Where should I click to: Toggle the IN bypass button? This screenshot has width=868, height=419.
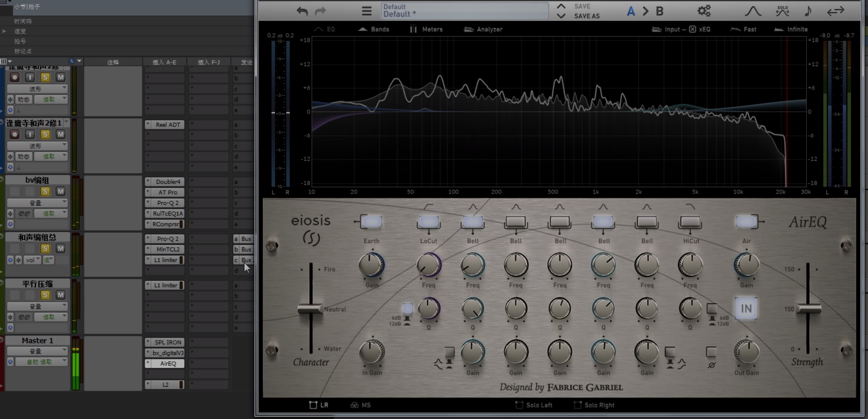(746, 308)
